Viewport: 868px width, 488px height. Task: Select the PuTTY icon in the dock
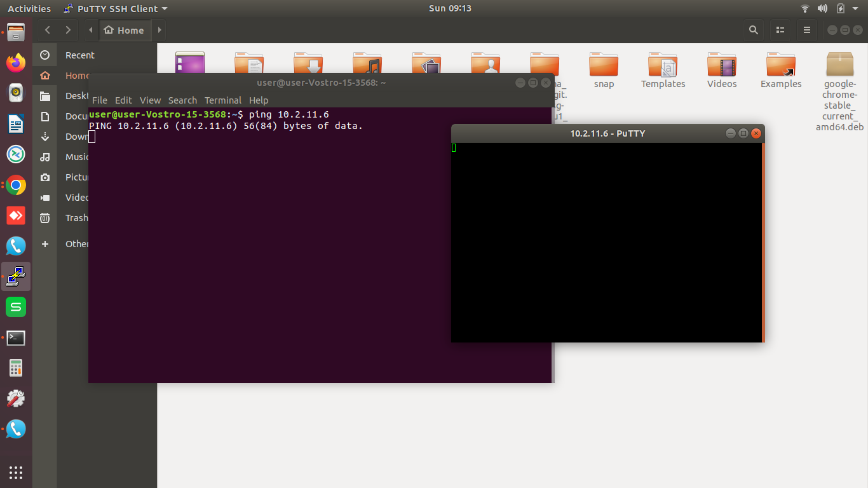click(16, 276)
